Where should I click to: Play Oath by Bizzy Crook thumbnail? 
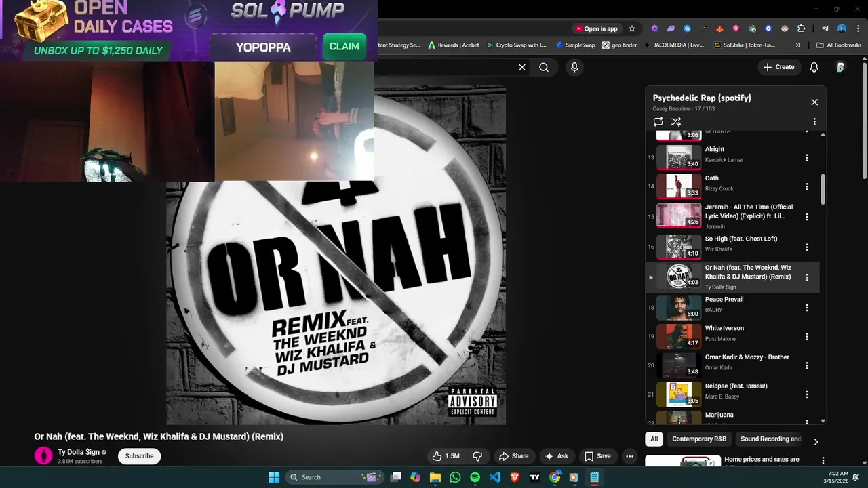[679, 186]
